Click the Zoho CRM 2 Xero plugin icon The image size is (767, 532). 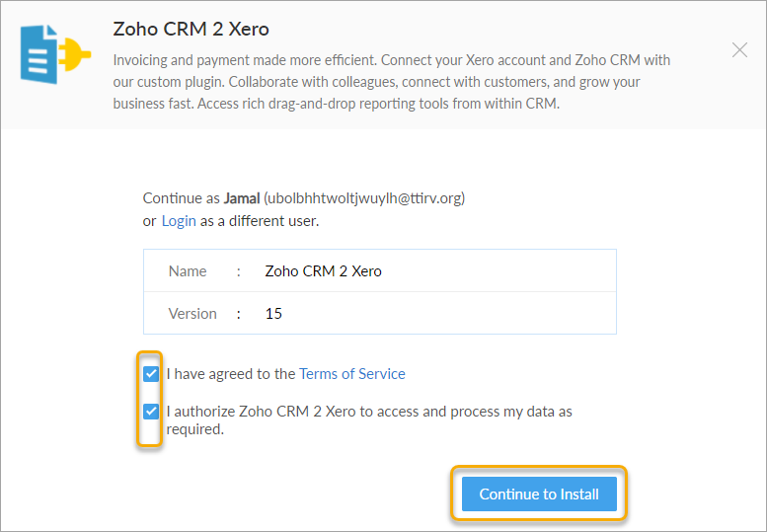[55, 53]
